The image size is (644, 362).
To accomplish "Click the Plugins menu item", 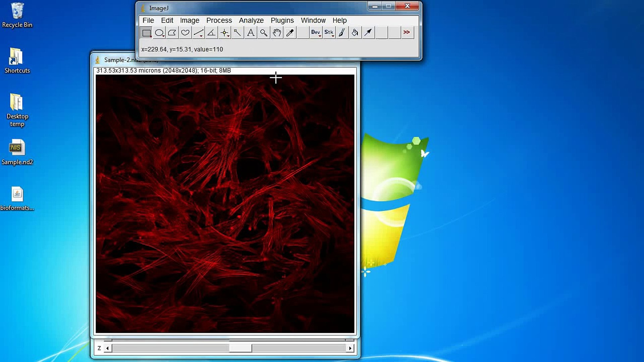I will (x=282, y=20).
